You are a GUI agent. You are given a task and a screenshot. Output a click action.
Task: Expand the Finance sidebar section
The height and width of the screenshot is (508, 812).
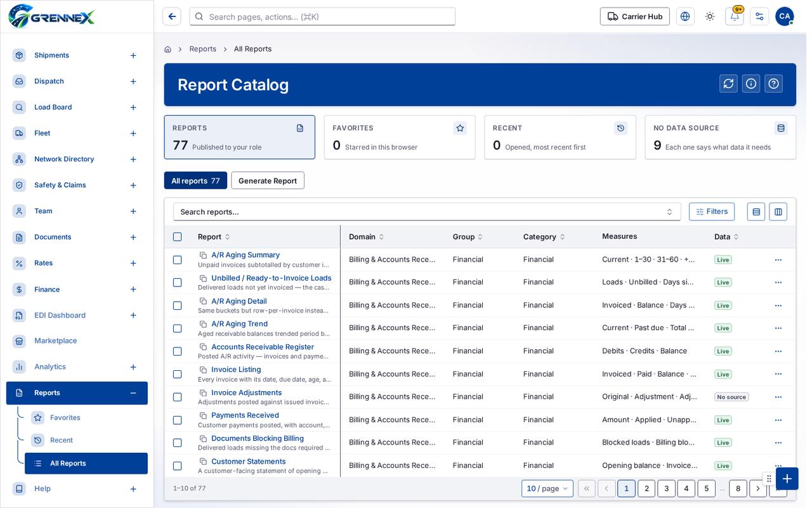(133, 290)
